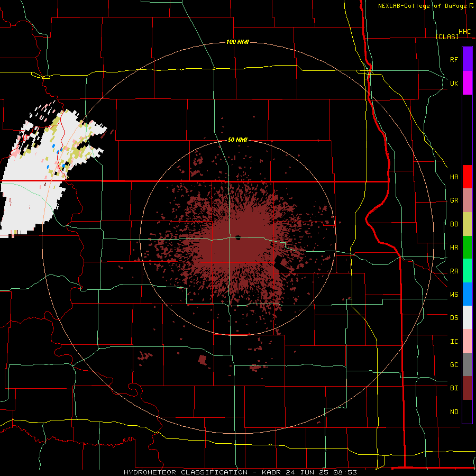The width and height of the screenshot is (476, 476).
Task: Click "HYDROMETEOR CLASSIFICATION" caption text
Action: click(186, 472)
